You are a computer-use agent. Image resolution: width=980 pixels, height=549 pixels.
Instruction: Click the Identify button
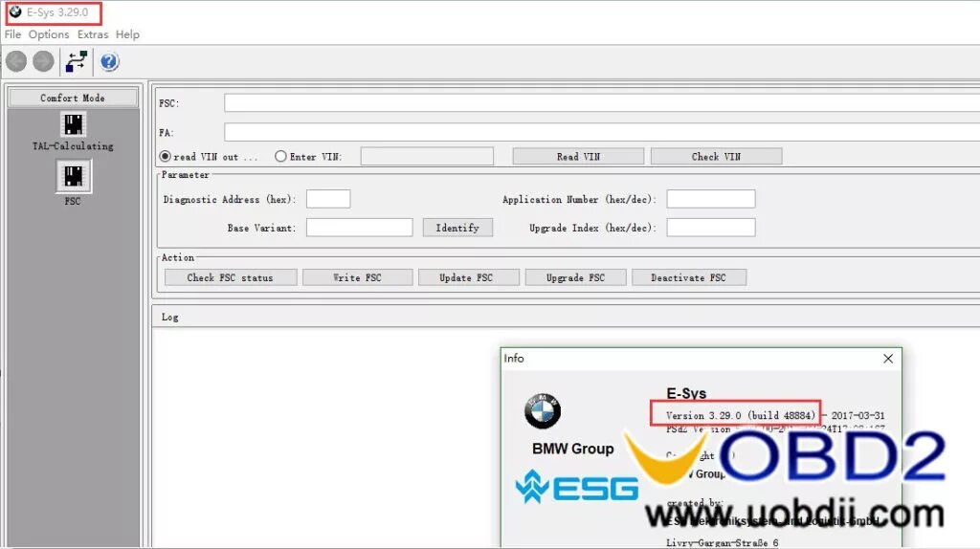tap(457, 228)
